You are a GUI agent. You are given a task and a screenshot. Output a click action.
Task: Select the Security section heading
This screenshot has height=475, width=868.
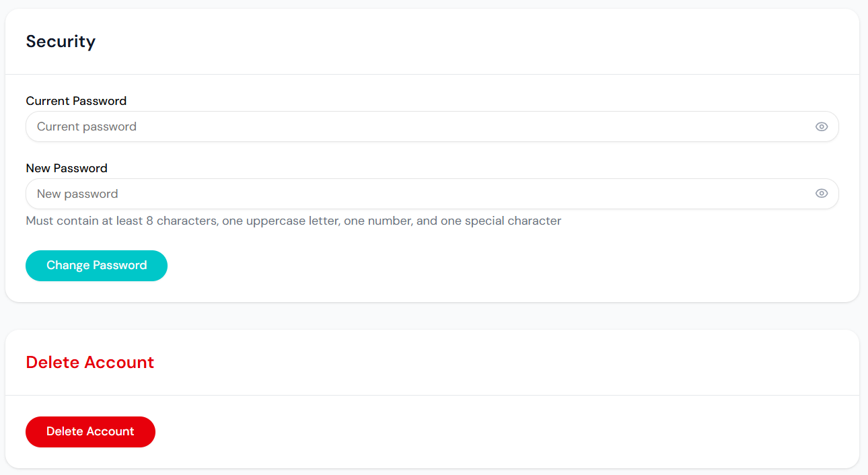click(x=61, y=41)
